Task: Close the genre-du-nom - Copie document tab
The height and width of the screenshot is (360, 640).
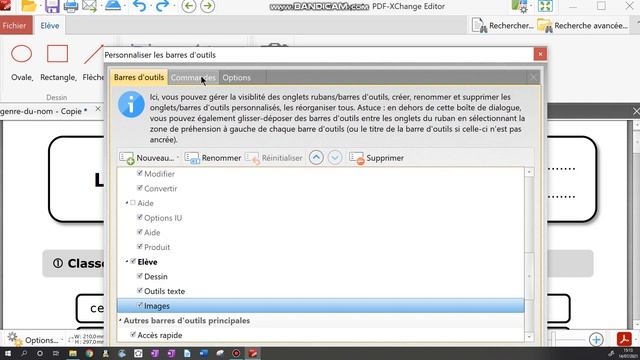Action: [98, 109]
